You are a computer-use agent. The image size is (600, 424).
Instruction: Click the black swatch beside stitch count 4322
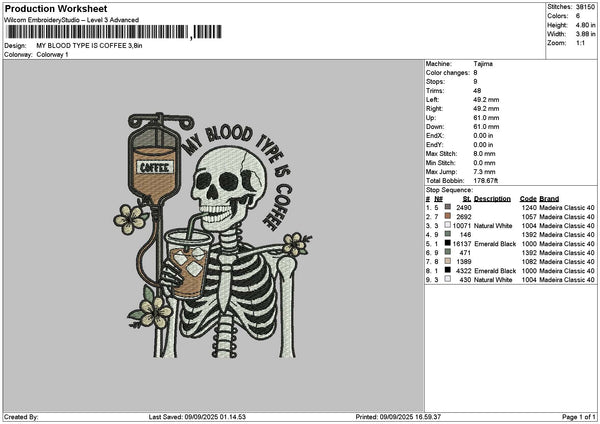[x=447, y=270]
